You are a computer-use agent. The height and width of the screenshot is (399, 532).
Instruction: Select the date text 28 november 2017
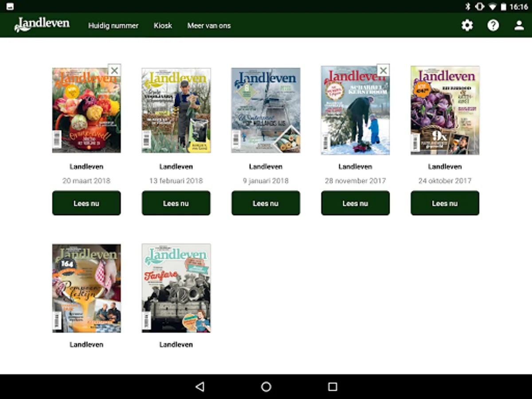(356, 181)
